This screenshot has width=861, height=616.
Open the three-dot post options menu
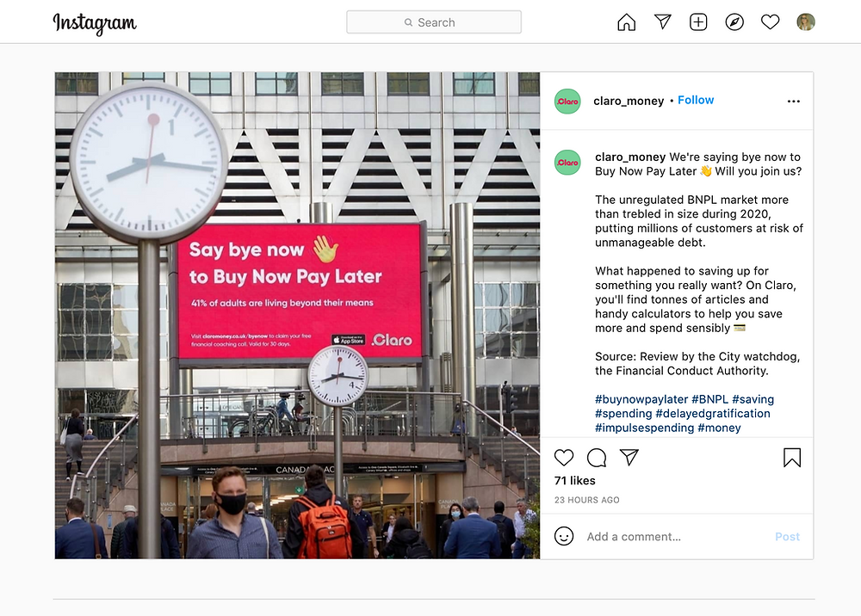point(794,101)
